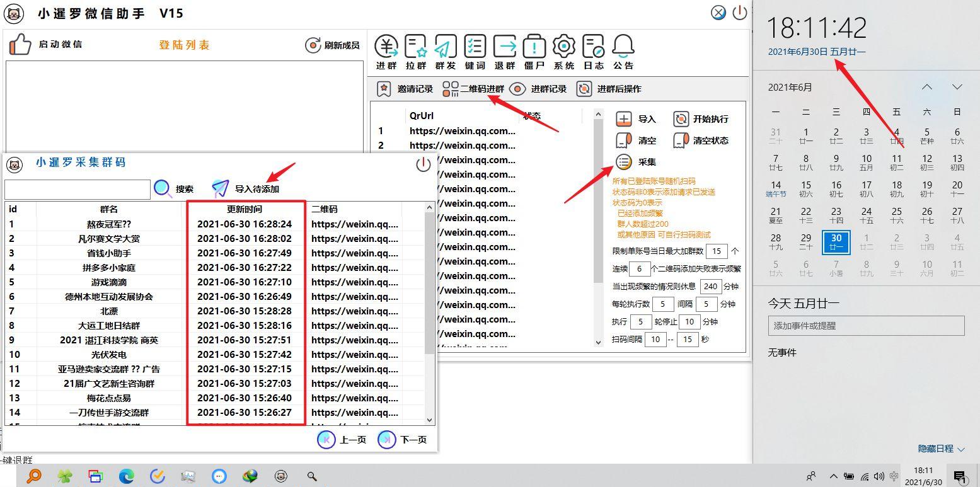Select the row 熬夜冠军??
Image resolution: width=980 pixels, height=487 pixels.
tap(216, 224)
